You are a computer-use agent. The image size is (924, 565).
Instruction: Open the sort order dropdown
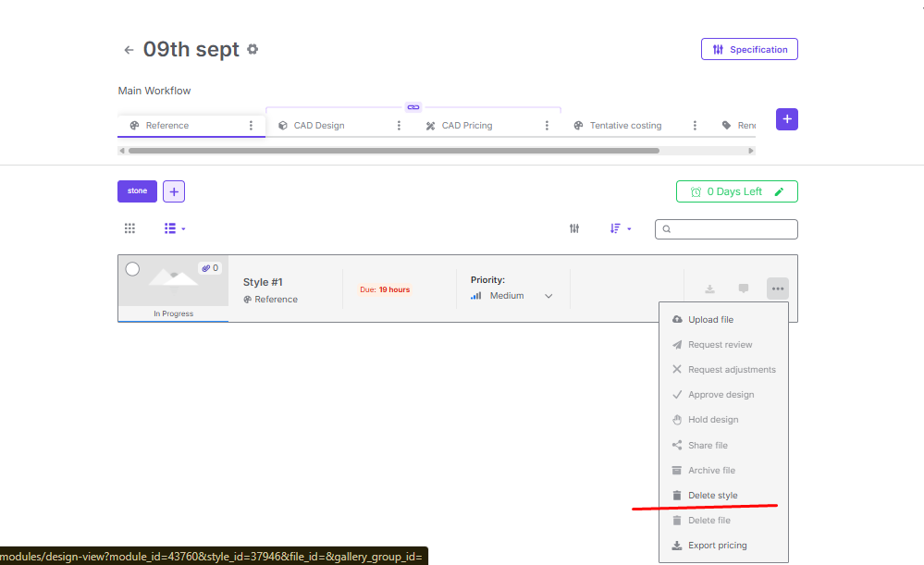coord(621,228)
